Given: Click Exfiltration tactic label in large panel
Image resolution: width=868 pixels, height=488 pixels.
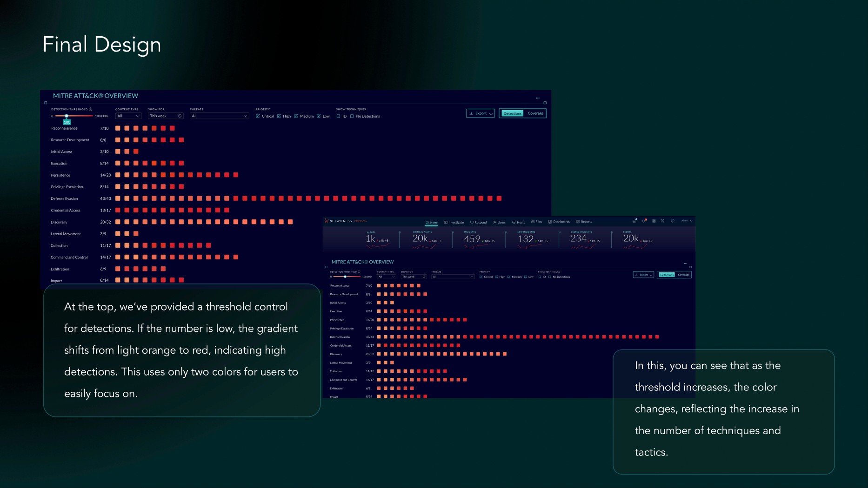Looking at the screenshot, I should pos(60,269).
